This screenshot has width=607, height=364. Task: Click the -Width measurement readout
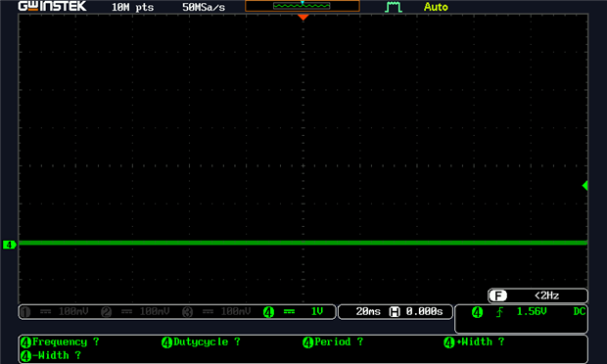[x=51, y=355]
